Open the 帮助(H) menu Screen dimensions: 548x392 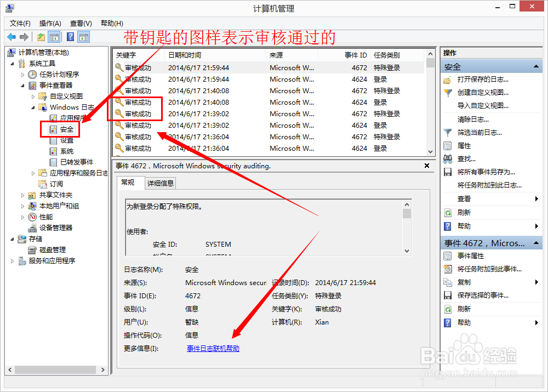[x=112, y=24]
